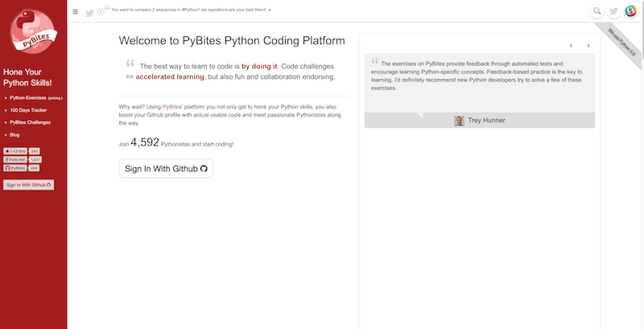Viewport: 644px width, 329px height.
Task: Click the 498 followers count badge
Action: tap(35, 168)
